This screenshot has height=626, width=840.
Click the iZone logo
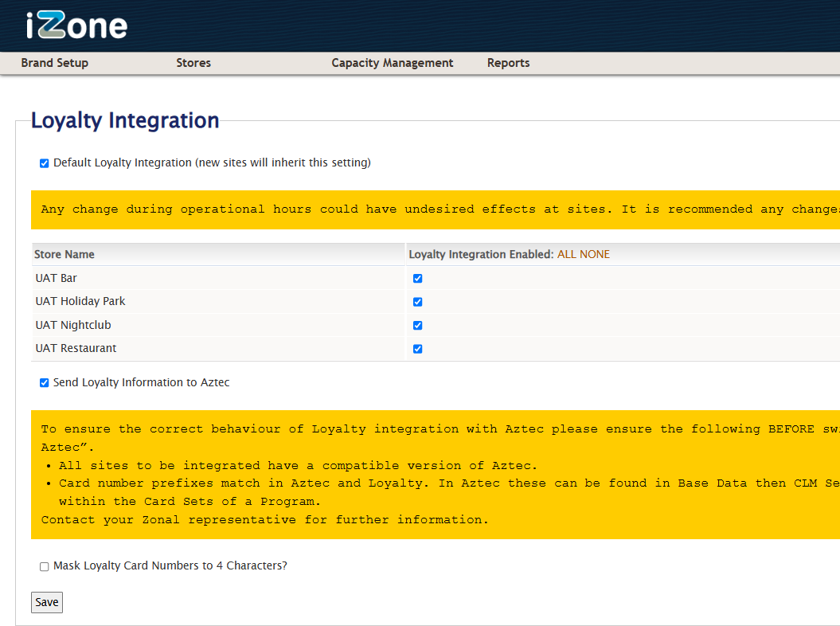coord(76,25)
